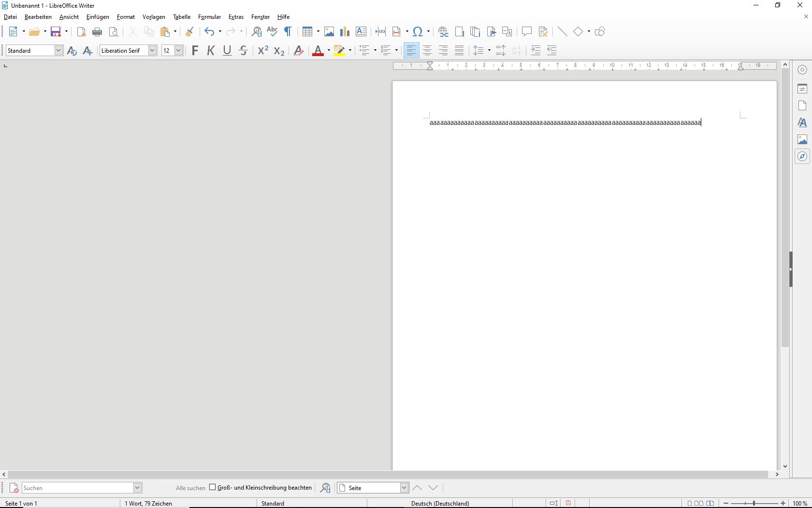Toggle print preview icon

[114, 32]
